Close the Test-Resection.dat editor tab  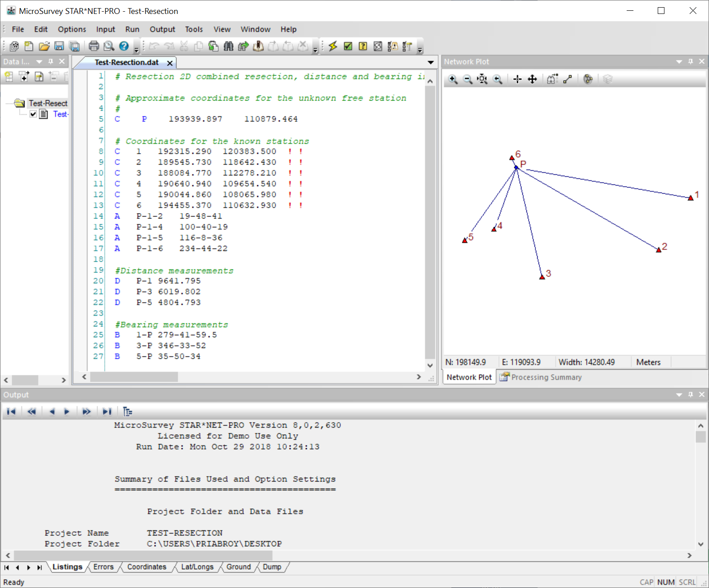[x=170, y=63]
